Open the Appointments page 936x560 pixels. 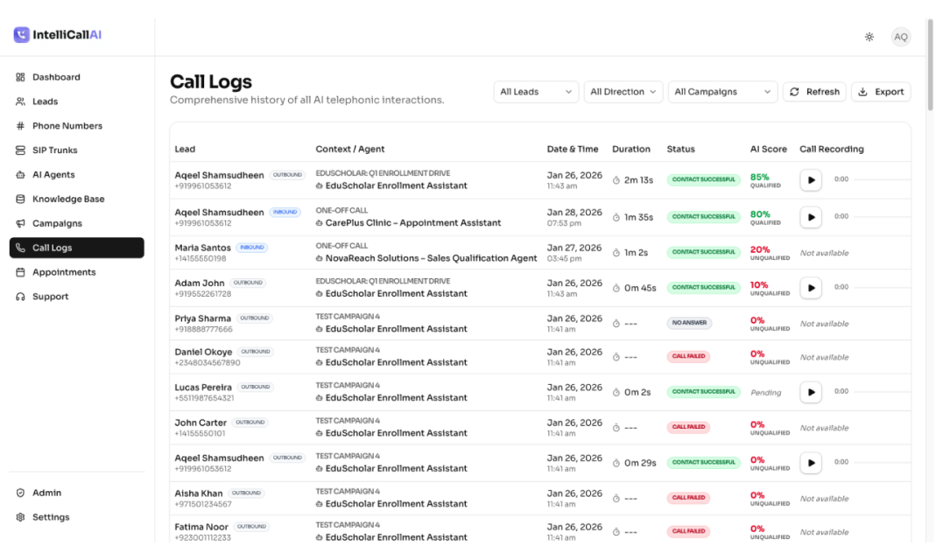click(76, 272)
